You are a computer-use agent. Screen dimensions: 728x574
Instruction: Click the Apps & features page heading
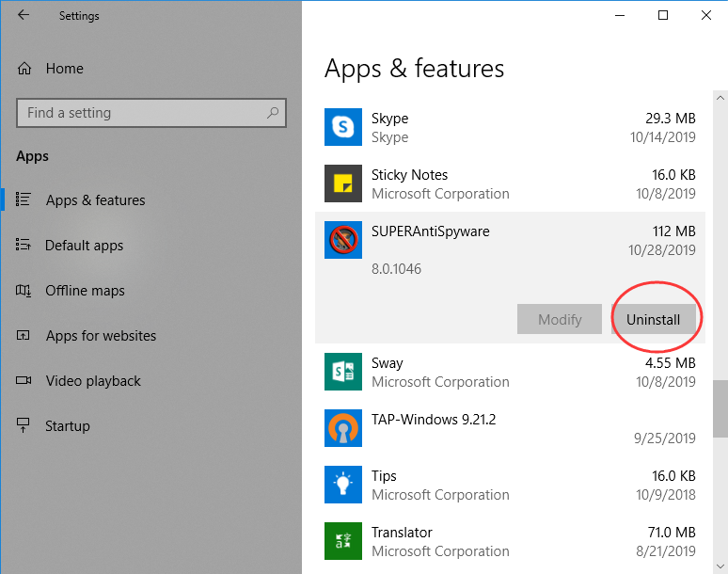414,69
